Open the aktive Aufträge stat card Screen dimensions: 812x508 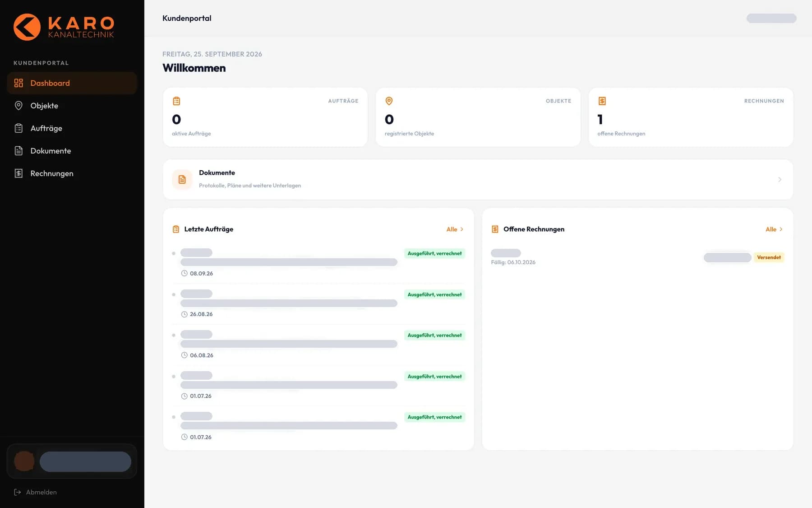(265, 117)
